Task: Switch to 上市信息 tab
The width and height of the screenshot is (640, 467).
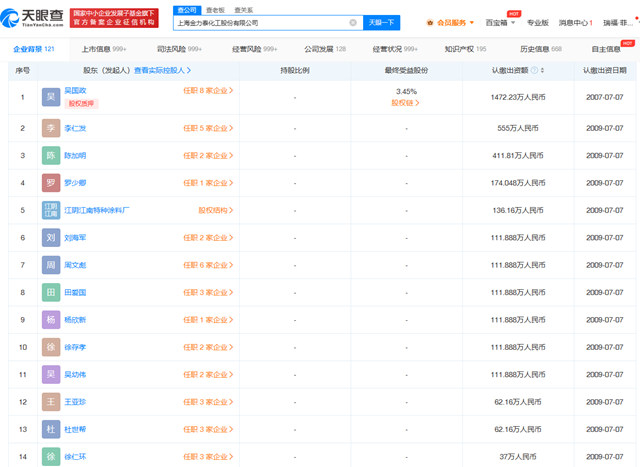Action: (104, 49)
